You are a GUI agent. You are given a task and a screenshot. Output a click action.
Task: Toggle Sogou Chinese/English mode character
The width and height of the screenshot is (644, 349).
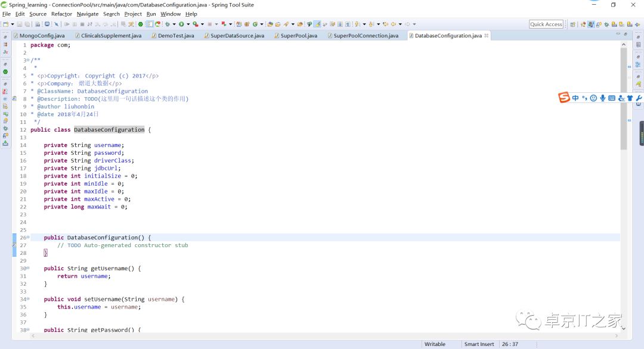pos(575,98)
